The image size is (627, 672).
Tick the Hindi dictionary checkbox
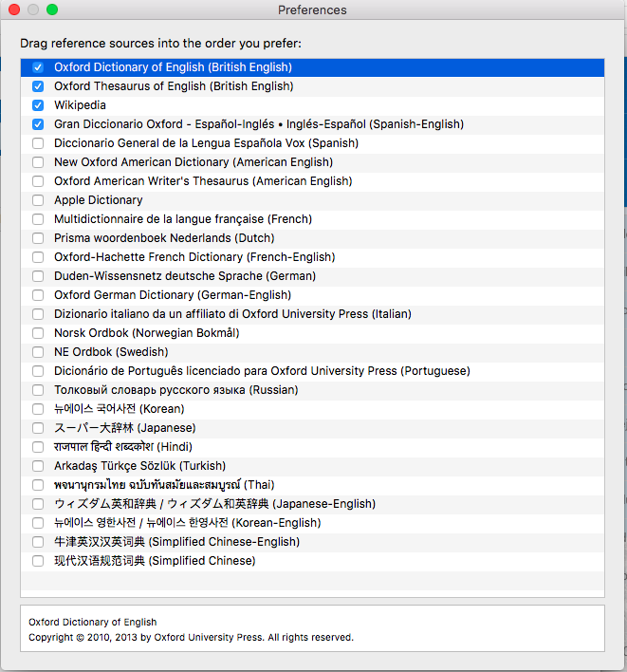pos(38,447)
